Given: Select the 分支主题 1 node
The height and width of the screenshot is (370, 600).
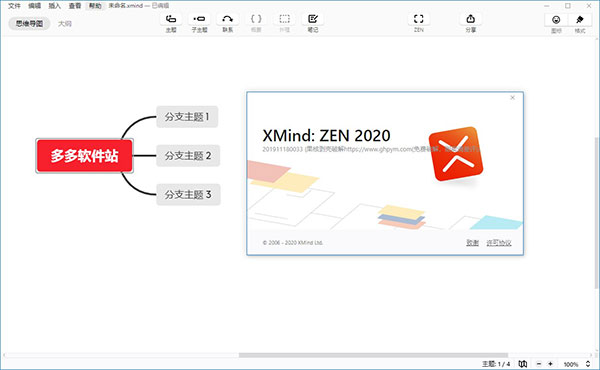Looking at the screenshot, I should pyautogui.click(x=187, y=117).
